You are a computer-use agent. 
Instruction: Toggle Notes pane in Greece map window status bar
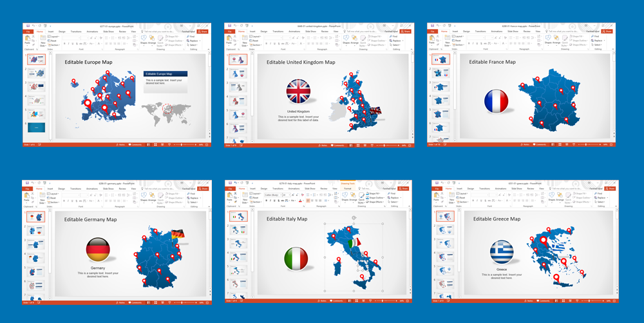530,301
